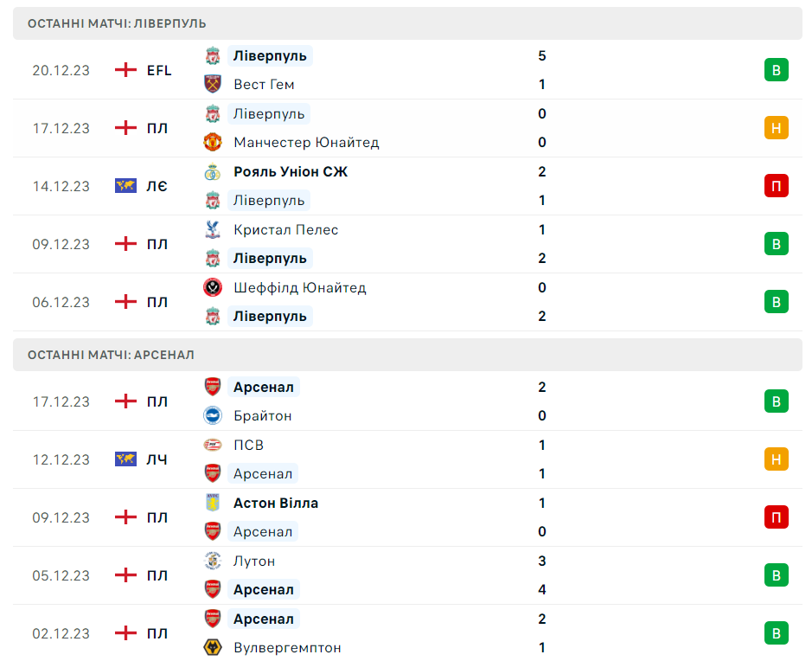The height and width of the screenshot is (661, 812).
Task: Click the Luton club crest
Action: [213, 561]
